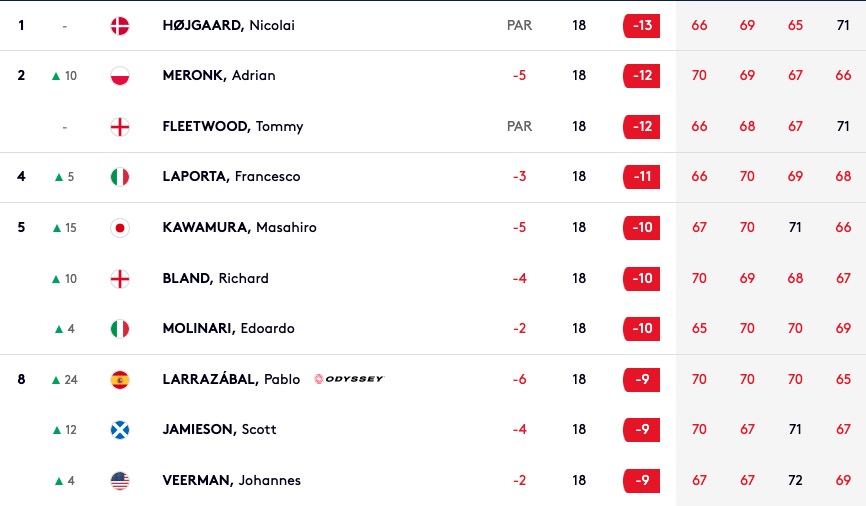
Task: Click the Scotland flag beside Jamieson
Action: click(x=120, y=430)
